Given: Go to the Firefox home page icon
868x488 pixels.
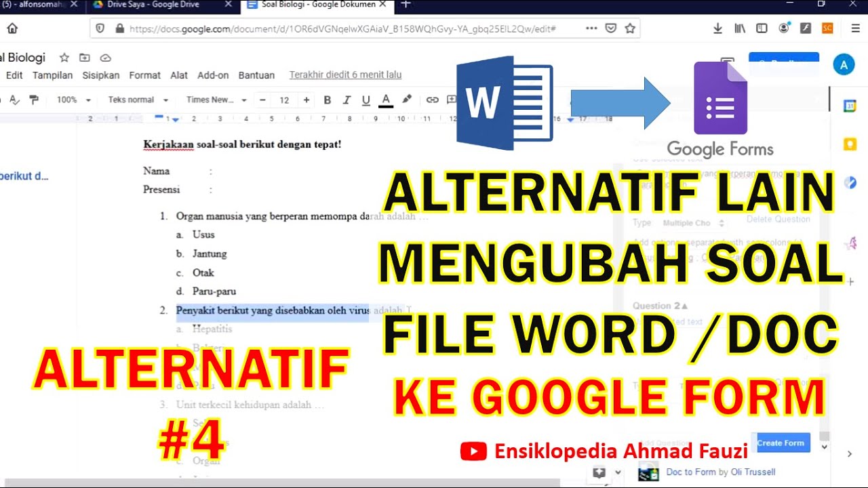Looking at the screenshot, I should 12,28.
